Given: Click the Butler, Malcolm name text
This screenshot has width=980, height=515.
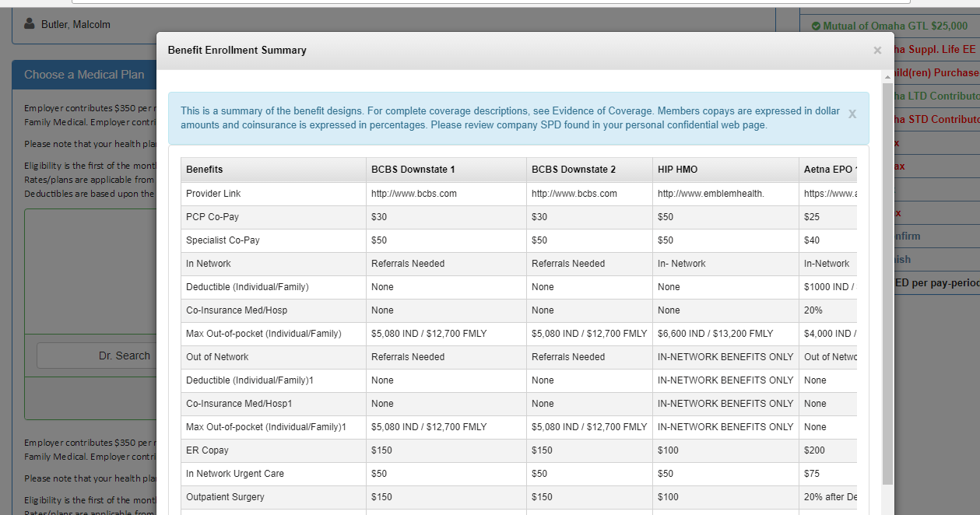Looking at the screenshot, I should (76, 25).
